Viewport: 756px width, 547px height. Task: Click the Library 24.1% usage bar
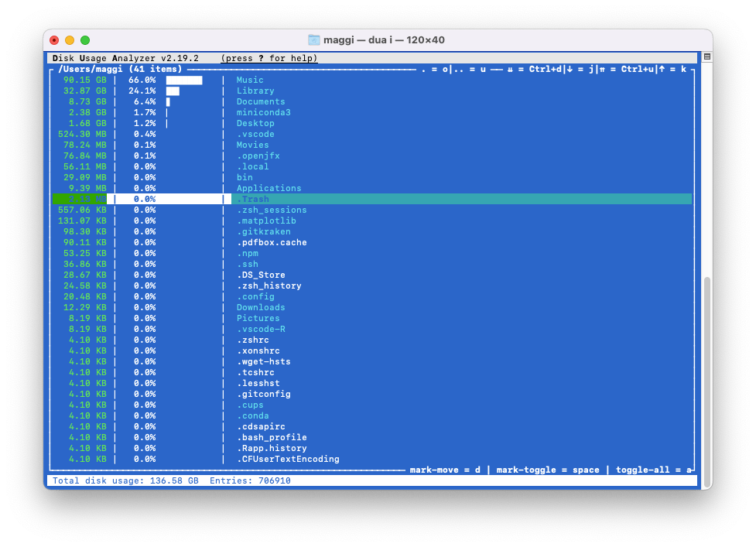click(x=173, y=91)
